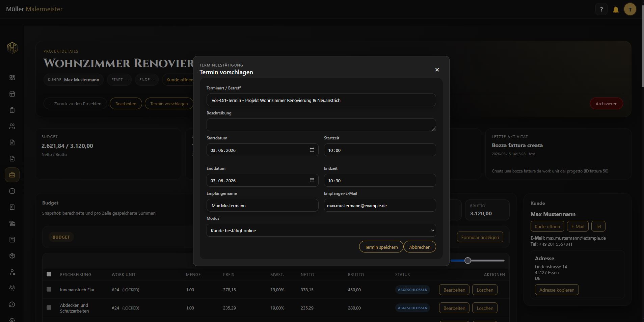The width and height of the screenshot is (644, 322).
Task: Delete the Abdecken und Schutzarbeiten row
Action: pos(485,308)
